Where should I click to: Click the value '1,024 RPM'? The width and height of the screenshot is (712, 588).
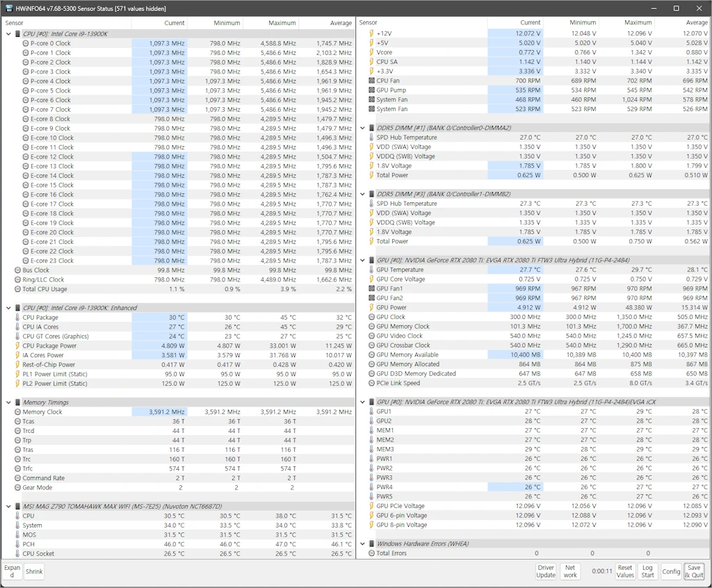[637, 99]
